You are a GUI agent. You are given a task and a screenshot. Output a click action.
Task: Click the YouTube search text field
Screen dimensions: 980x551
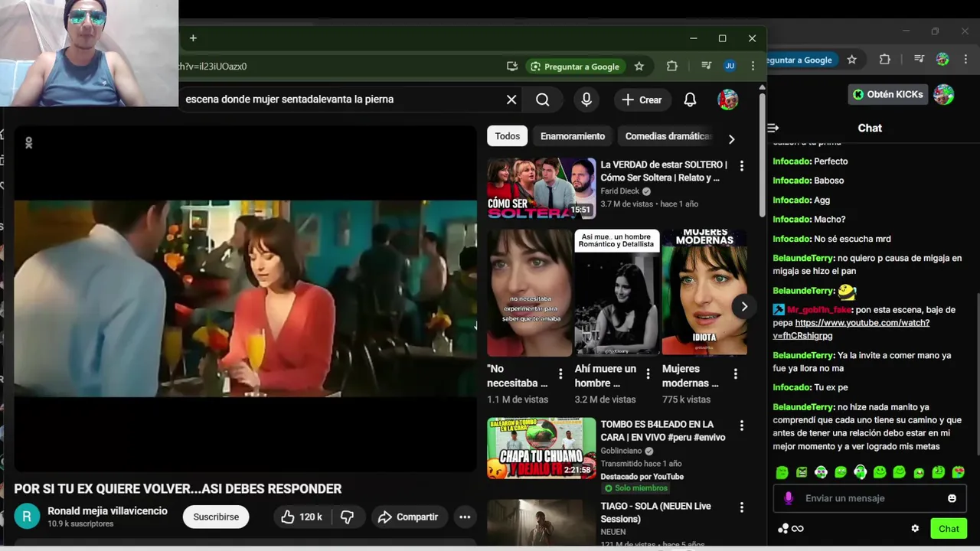[341, 99]
